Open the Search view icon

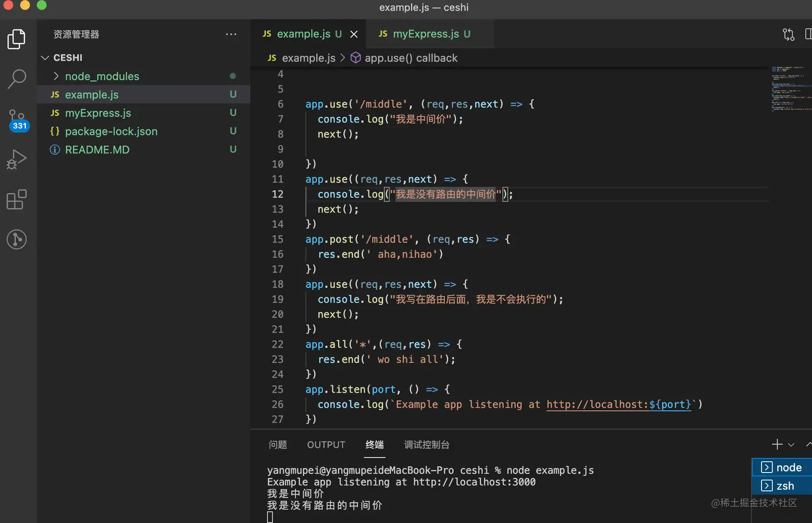click(x=17, y=79)
